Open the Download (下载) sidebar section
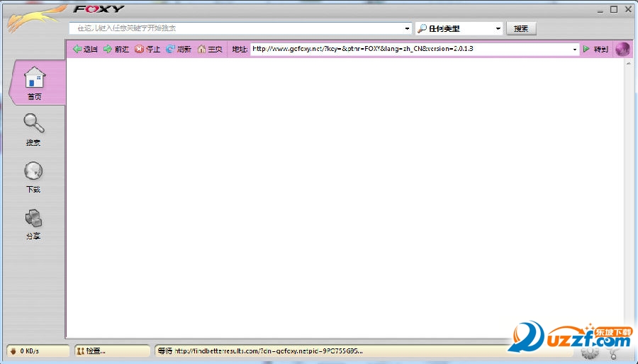 pyautogui.click(x=33, y=177)
